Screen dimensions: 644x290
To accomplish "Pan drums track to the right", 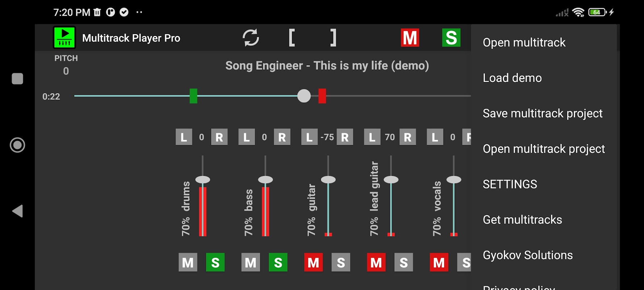I will (x=219, y=137).
